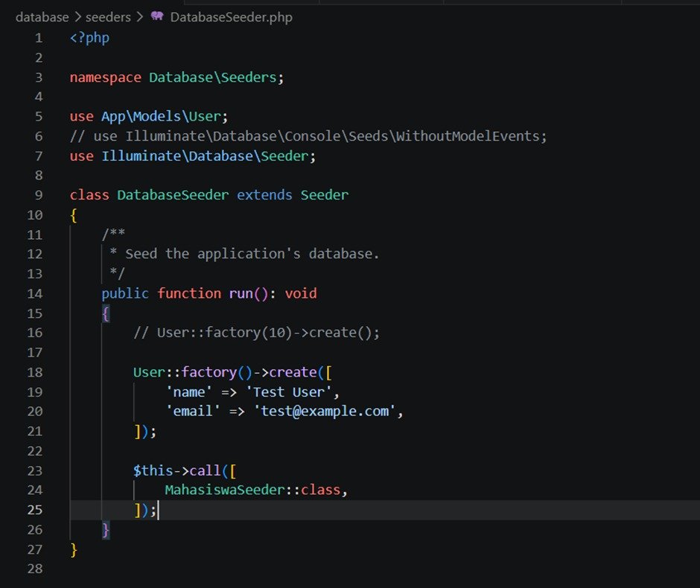This screenshot has width=700, height=588.
Task: Click 'extends' keyword on line 9
Action: pyautogui.click(x=264, y=195)
